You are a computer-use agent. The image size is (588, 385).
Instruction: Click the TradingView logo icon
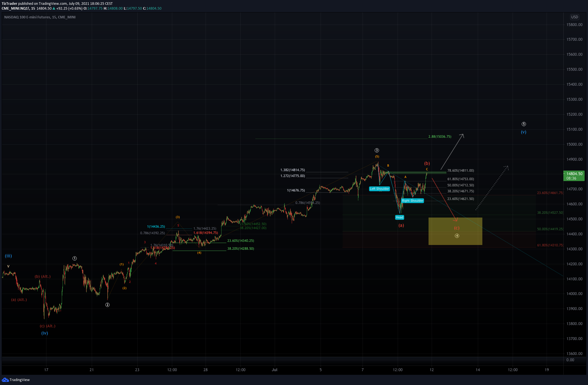tap(5, 380)
